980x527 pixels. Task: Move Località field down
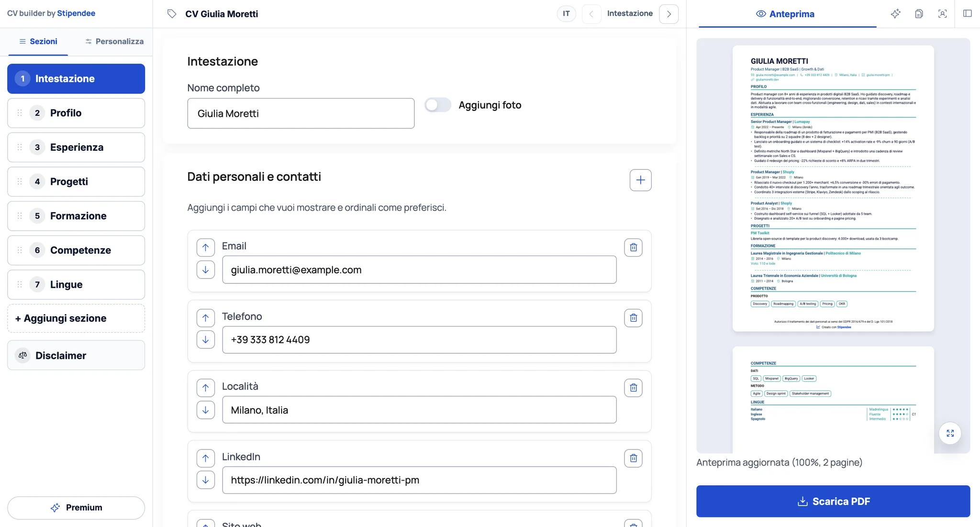pyautogui.click(x=205, y=410)
